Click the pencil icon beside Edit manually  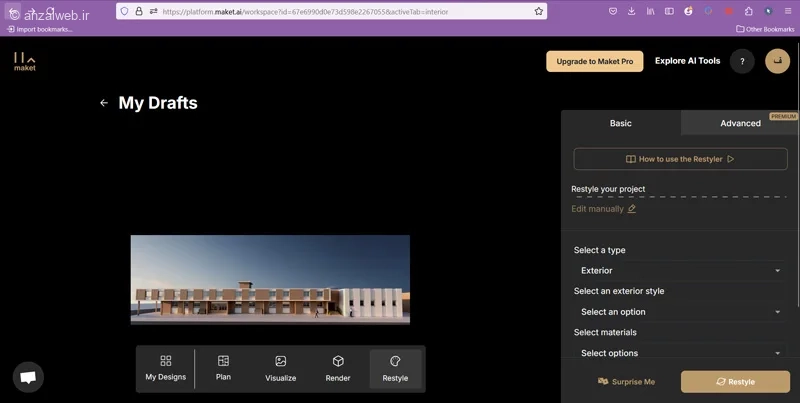[x=632, y=209]
